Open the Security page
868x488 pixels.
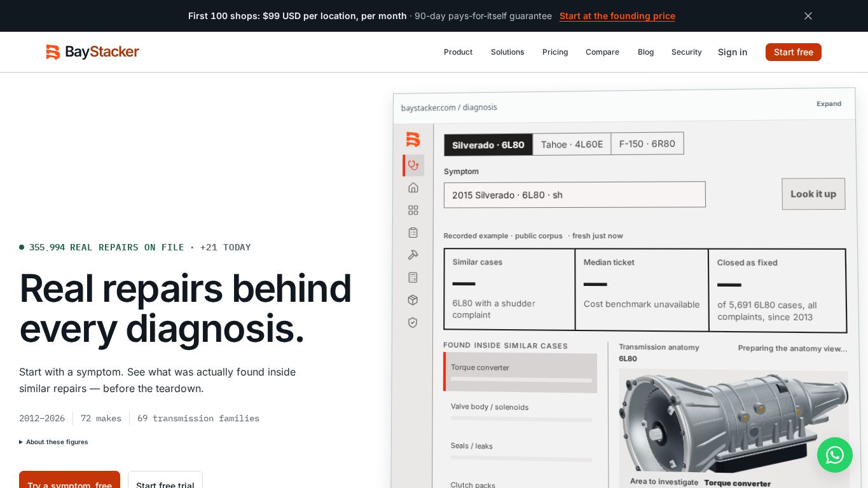click(686, 52)
